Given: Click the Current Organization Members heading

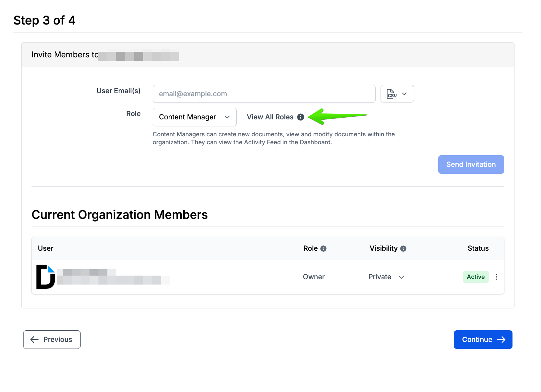Looking at the screenshot, I should pyautogui.click(x=120, y=215).
